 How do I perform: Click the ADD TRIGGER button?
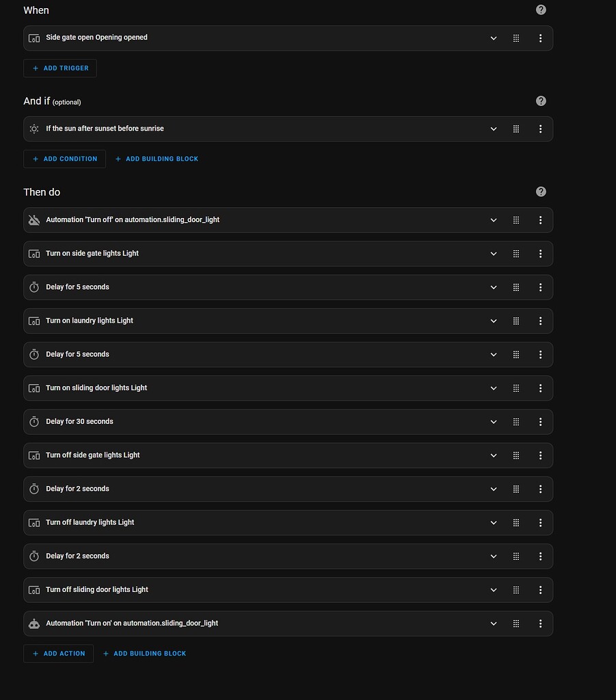coord(60,68)
